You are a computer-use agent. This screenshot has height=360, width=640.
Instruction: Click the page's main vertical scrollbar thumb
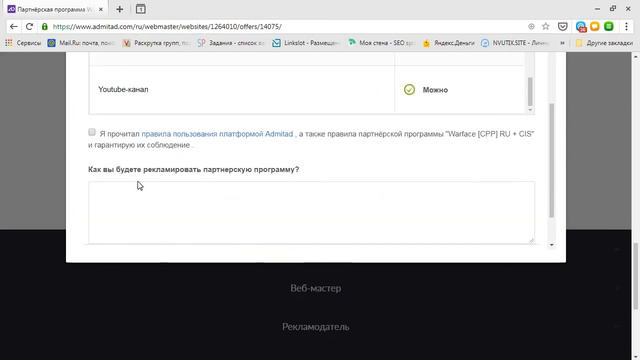636,276
